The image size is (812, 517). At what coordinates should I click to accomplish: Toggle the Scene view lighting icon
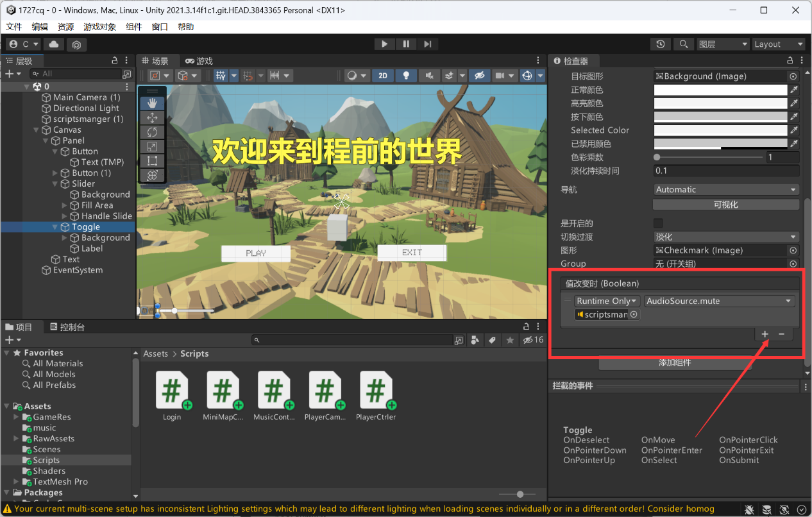tap(406, 75)
